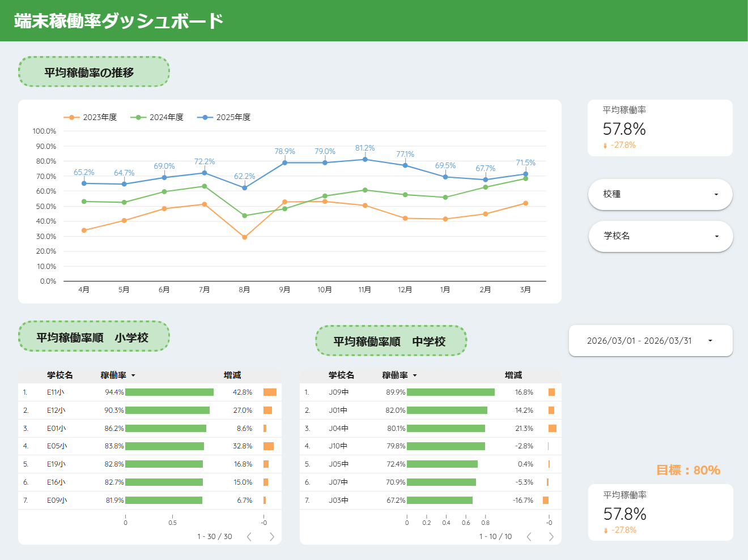The image size is (748, 560).
Task: Go to next page of junior high table
Action: point(551,537)
